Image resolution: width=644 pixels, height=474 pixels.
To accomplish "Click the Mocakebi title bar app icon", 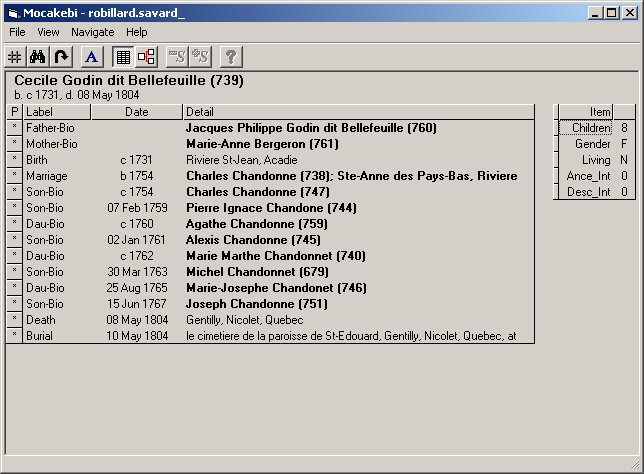I will (x=13, y=13).
